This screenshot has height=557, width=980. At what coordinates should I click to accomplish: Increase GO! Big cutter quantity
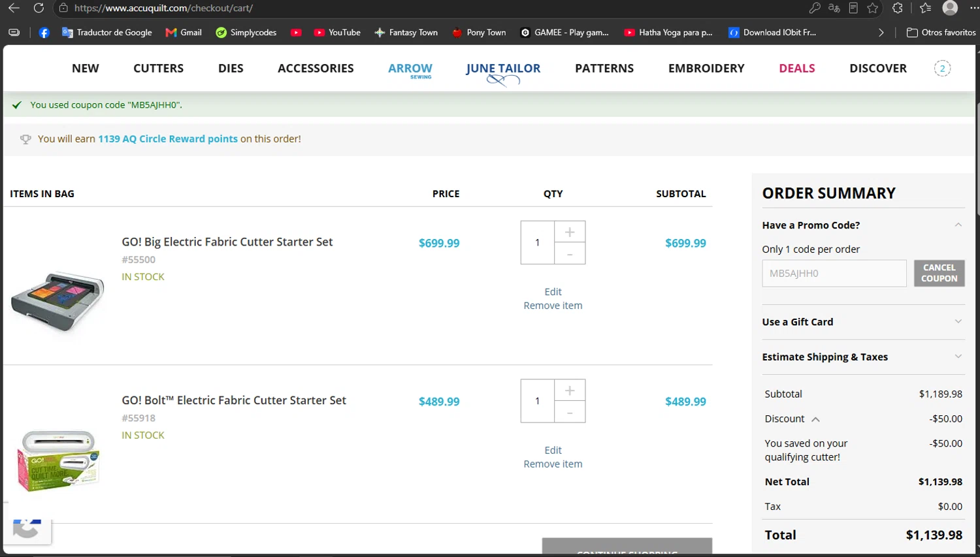[x=570, y=232]
